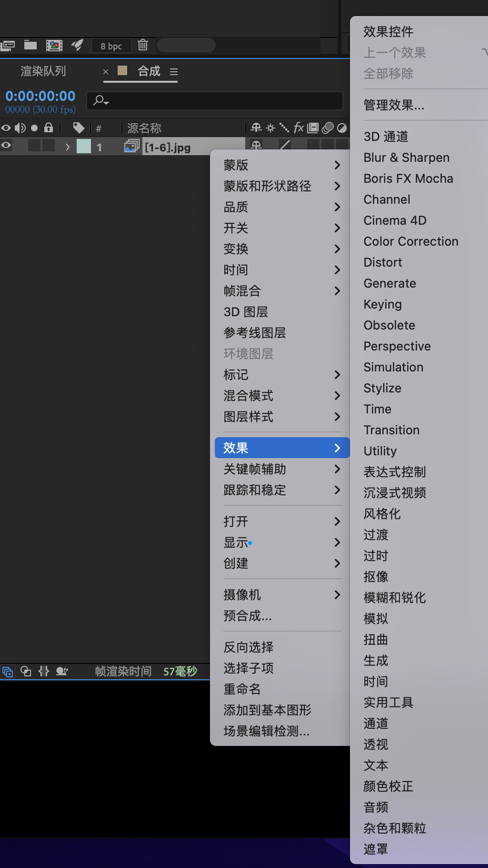Toggle the render time snail icon

(x=62, y=671)
